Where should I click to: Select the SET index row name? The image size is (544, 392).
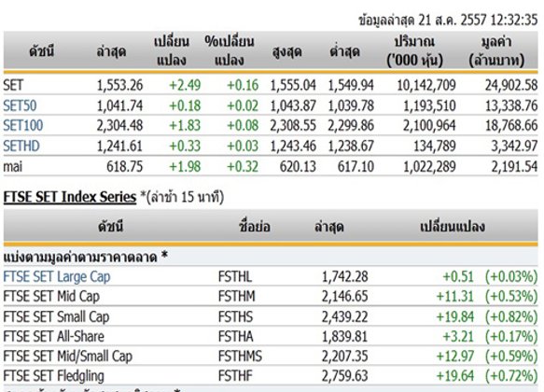[13, 85]
